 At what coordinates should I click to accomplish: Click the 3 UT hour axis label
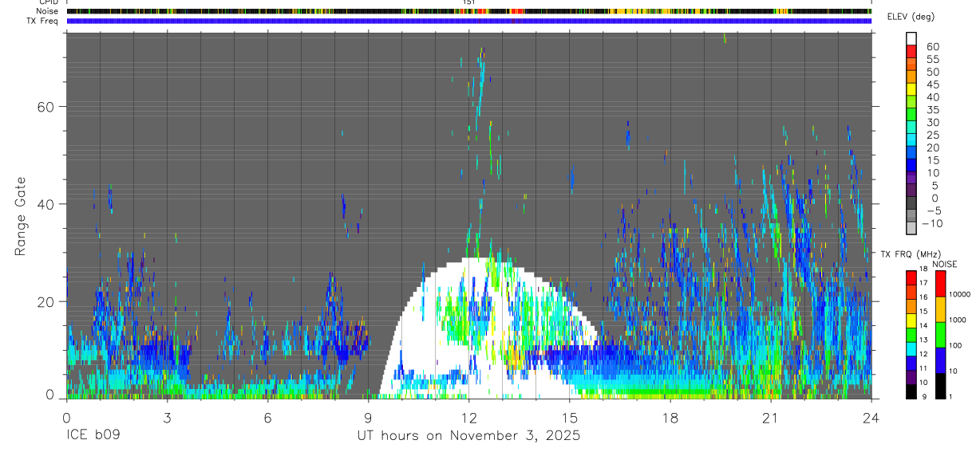click(x=167, y=418)
